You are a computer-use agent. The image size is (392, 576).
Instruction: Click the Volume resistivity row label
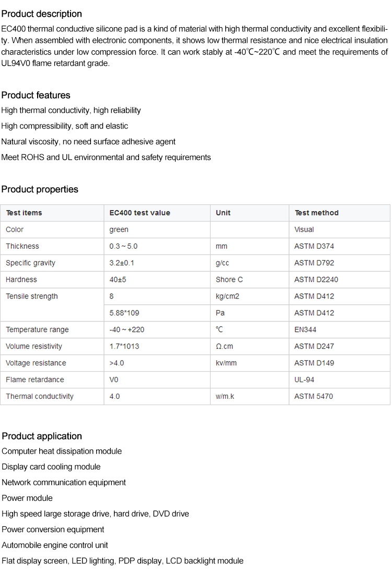click(34, 346)
